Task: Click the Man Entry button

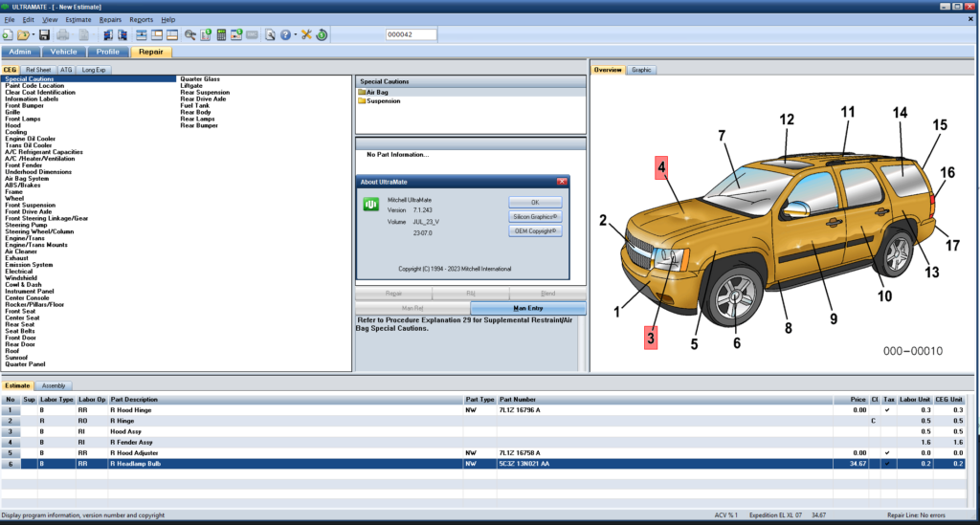Action: 528,308
